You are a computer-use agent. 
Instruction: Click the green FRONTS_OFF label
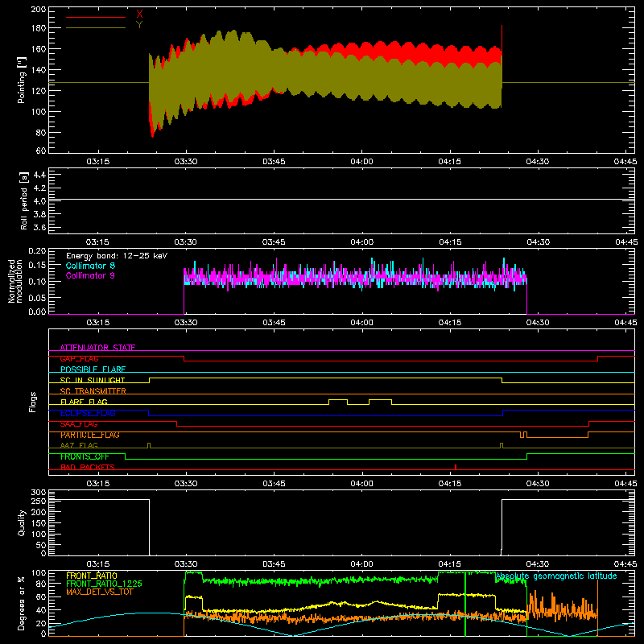point(85,456)
